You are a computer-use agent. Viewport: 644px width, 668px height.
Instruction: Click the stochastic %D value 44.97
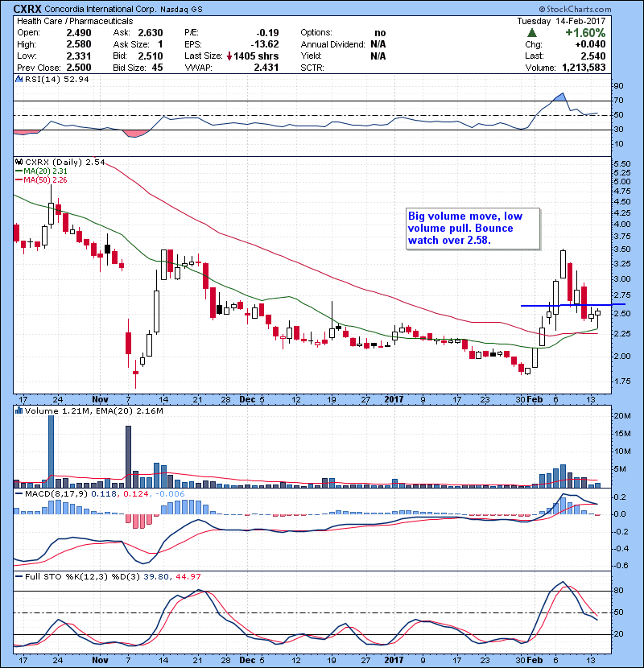188,576
